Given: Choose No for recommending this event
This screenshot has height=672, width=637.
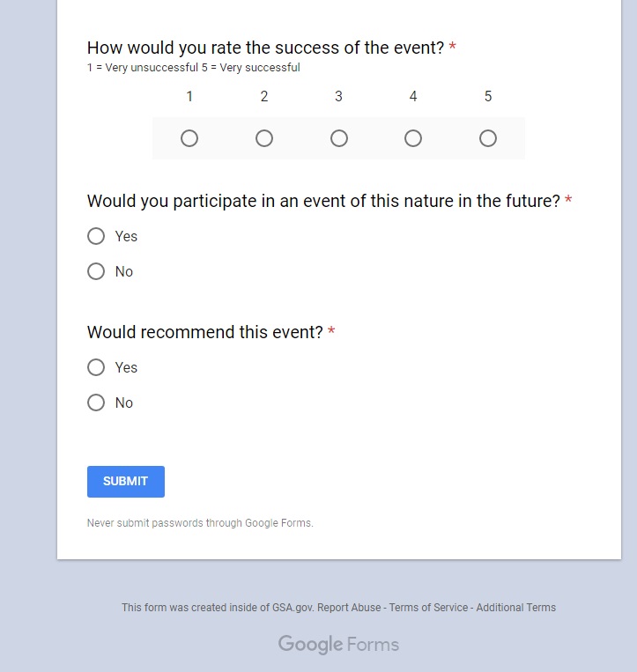Looking at the screenshot, I should 96,402.
